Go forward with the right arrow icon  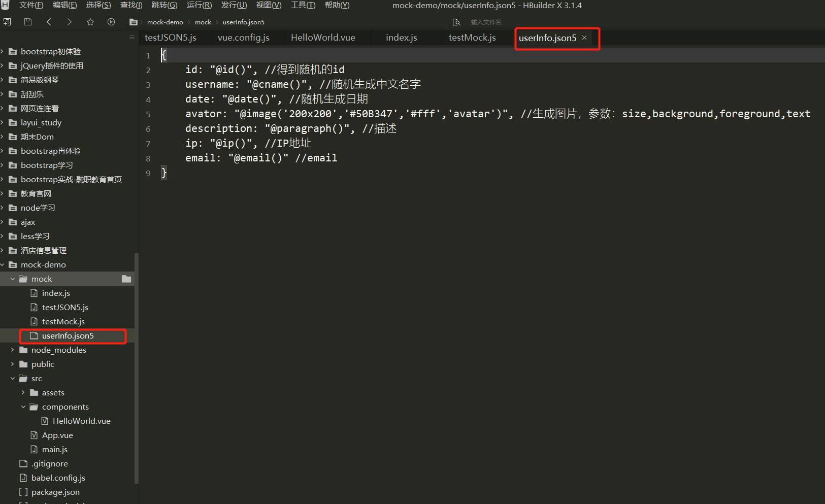(69, 22)
